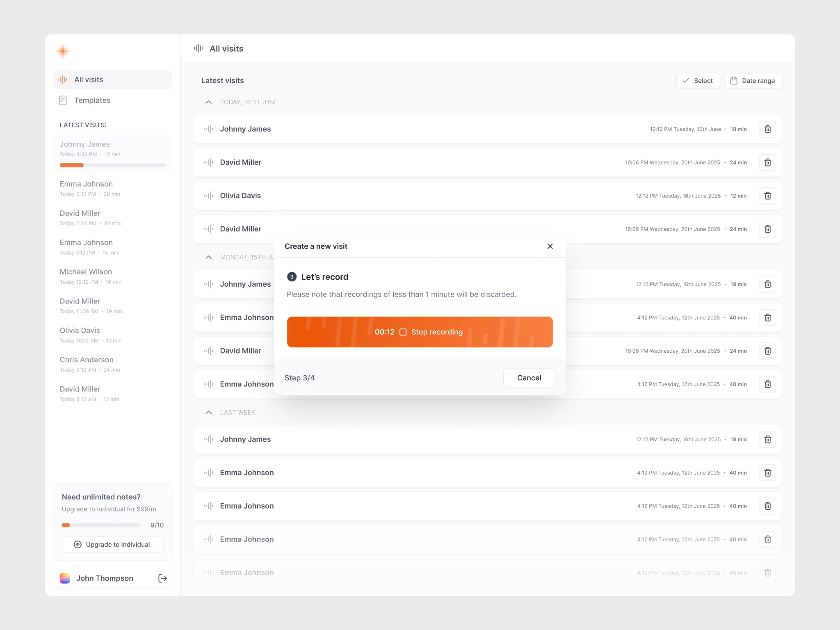Open the Date range picker
The width and height of the screenshot is (840, 630).
pos(753,81)
